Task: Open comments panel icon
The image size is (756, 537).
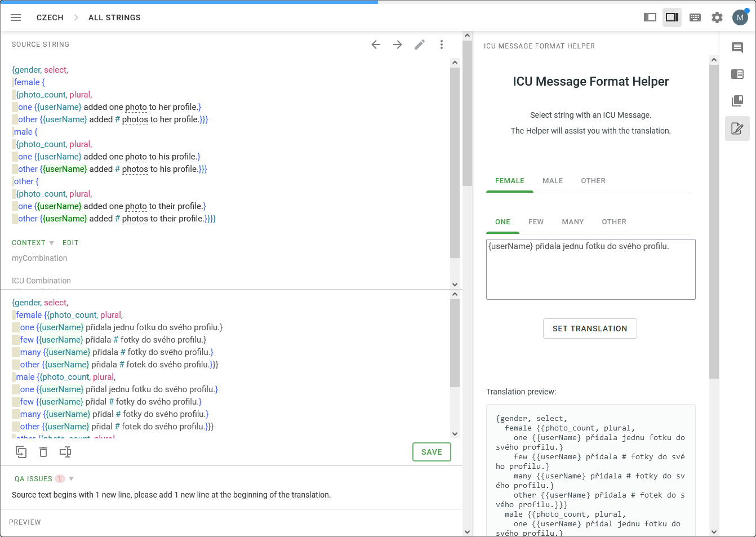Action: 737,47
